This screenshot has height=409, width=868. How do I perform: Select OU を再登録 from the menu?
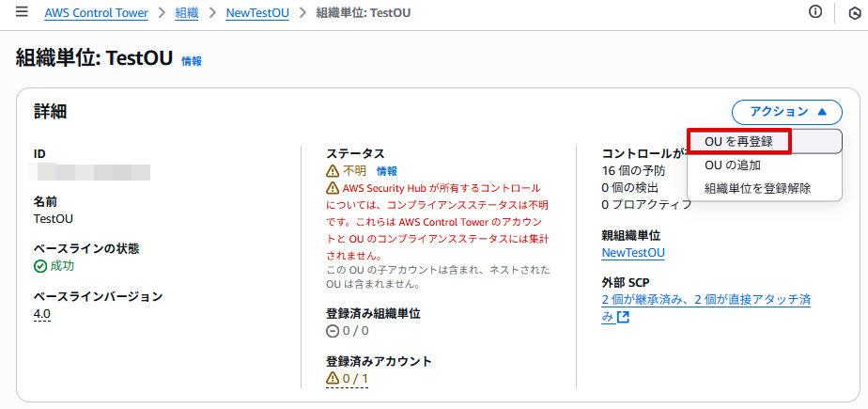tap(738, 141)
